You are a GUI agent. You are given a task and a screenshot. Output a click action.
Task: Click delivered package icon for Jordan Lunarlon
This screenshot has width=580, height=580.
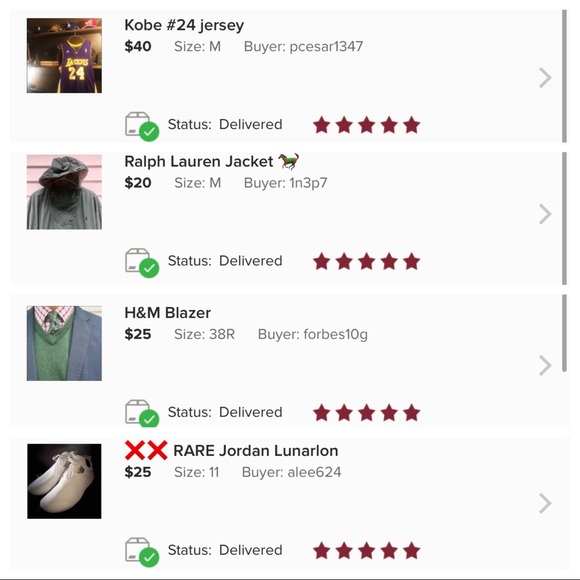click(x=142, y=552)
